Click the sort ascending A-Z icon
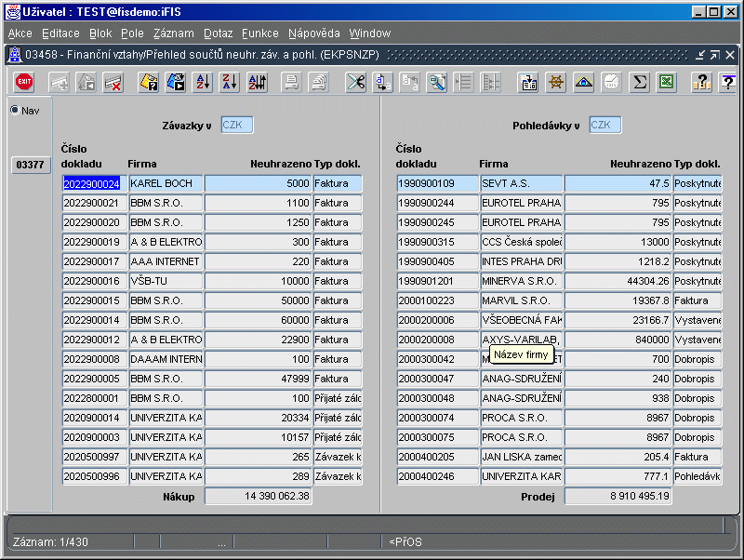Image resolution: width=744 pixels, height=560 pixels. pos(203,83)
